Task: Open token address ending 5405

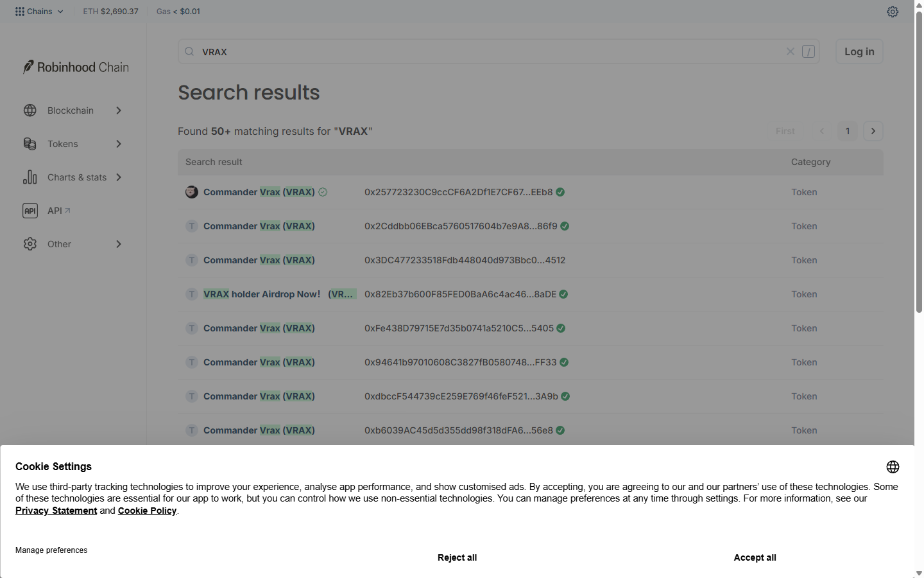Action: (459, 328)
